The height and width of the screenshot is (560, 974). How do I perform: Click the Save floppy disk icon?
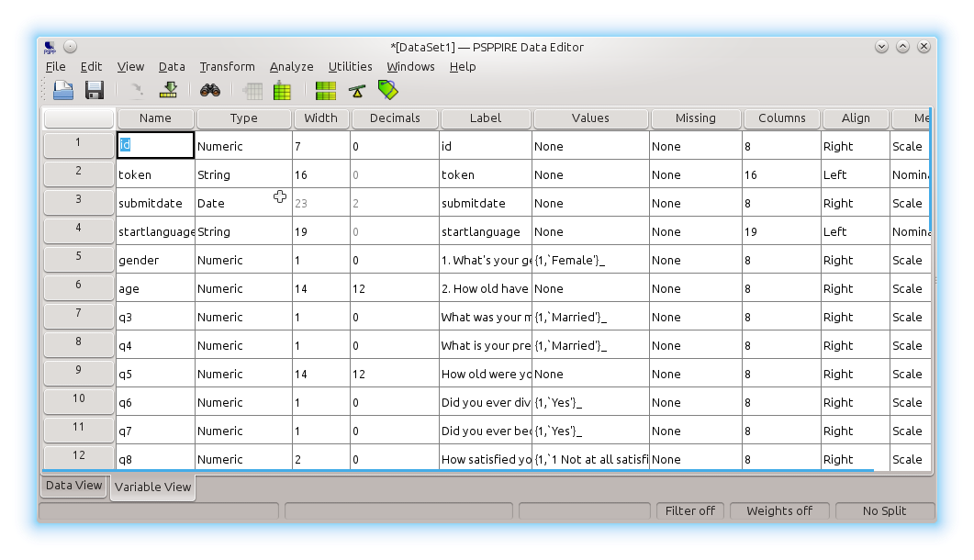94,90
